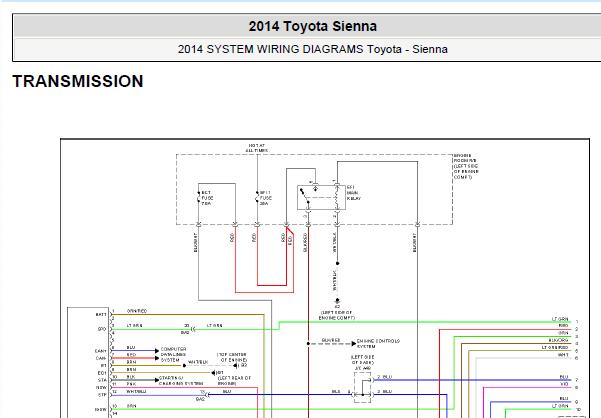
Task: Click the VIO wire label on right side
Action: pyautogui.click(x=564, y=384)
